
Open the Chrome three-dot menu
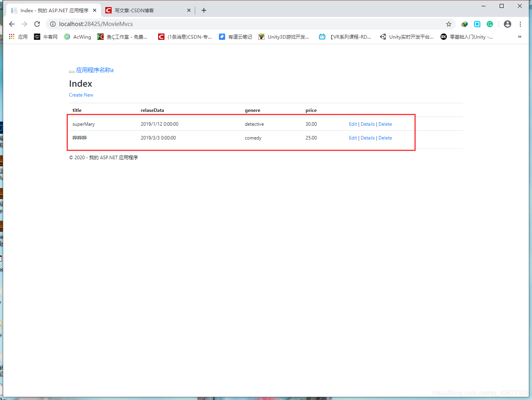pyautogui.click(x=521, y=24)
